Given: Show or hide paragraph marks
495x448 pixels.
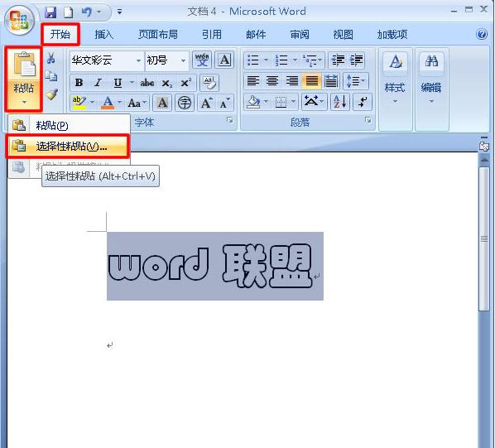Looking at the screenshot, I should [363, 102].
